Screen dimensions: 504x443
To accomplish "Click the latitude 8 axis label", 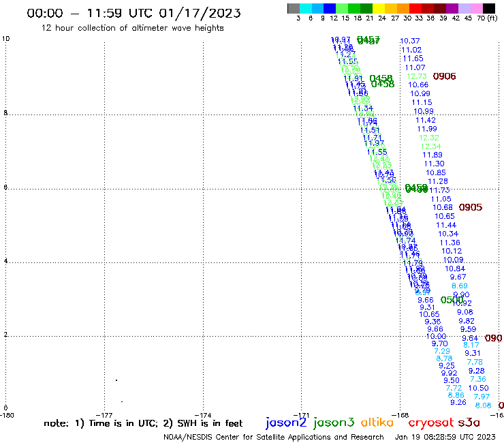I will [x=5, y=113].
